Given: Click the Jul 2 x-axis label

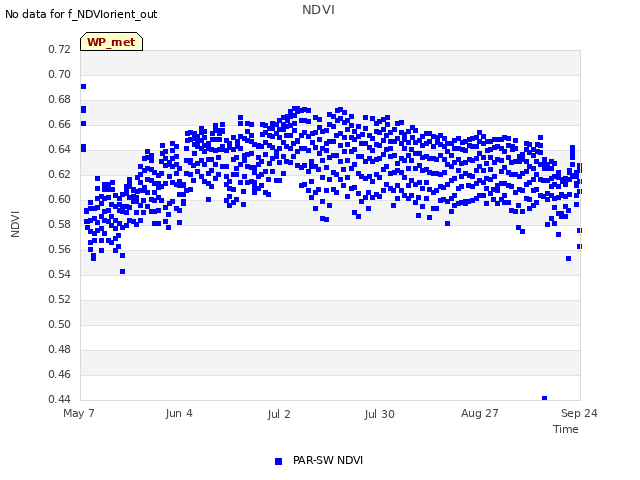Looking at the screenshot, I should [279, 414].
